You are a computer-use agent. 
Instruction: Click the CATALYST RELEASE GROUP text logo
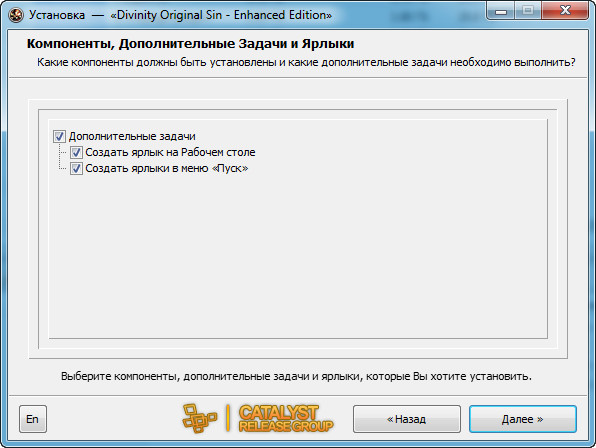point(286,418)
